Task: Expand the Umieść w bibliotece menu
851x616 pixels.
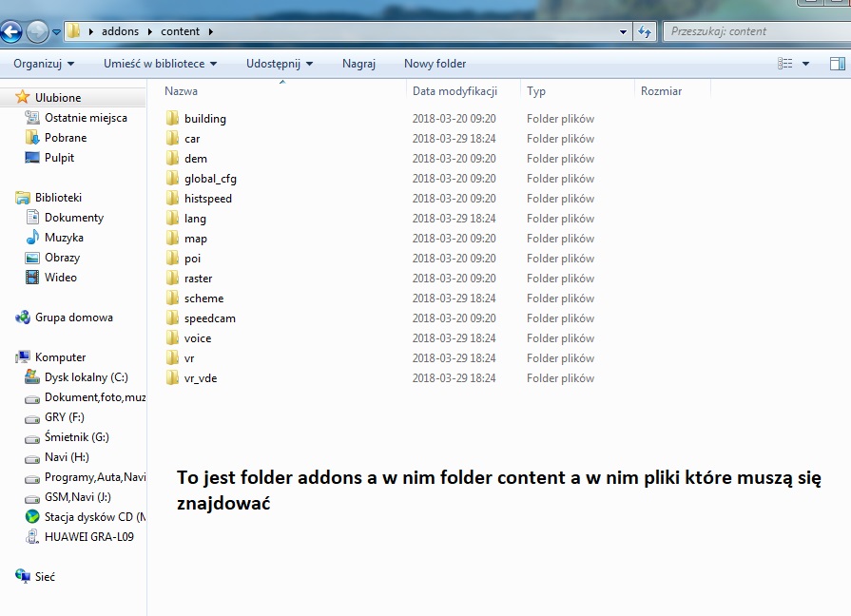Action: coord(160,64)
